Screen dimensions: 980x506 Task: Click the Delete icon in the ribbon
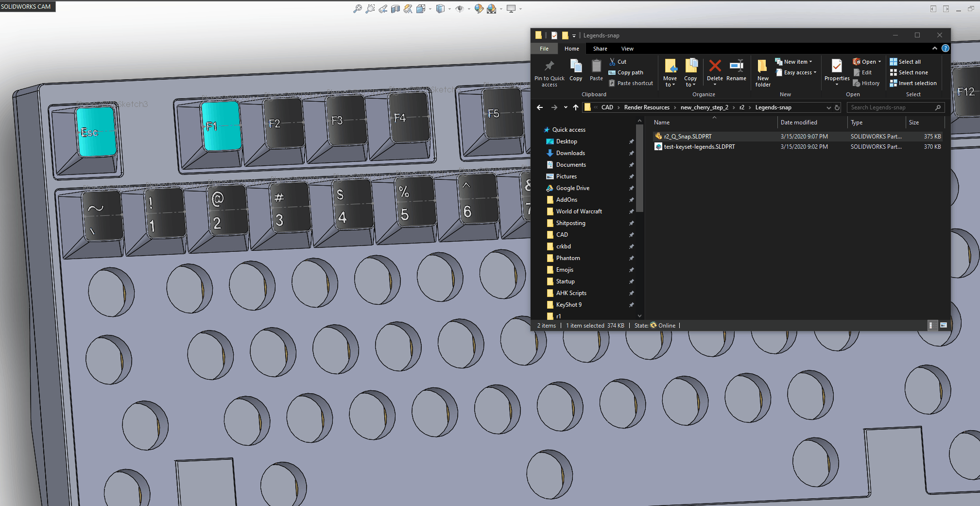[x=715, y=71]
